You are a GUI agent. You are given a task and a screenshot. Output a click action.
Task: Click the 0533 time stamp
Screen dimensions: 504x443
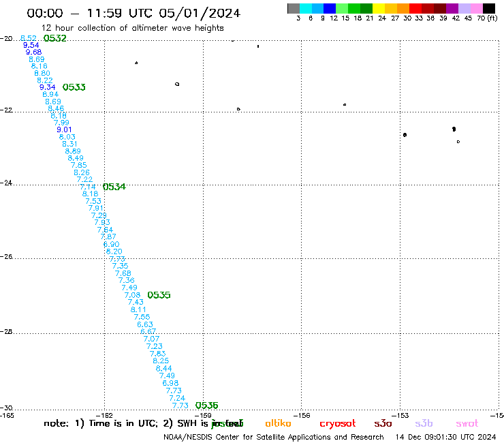[x=74, y=87]
